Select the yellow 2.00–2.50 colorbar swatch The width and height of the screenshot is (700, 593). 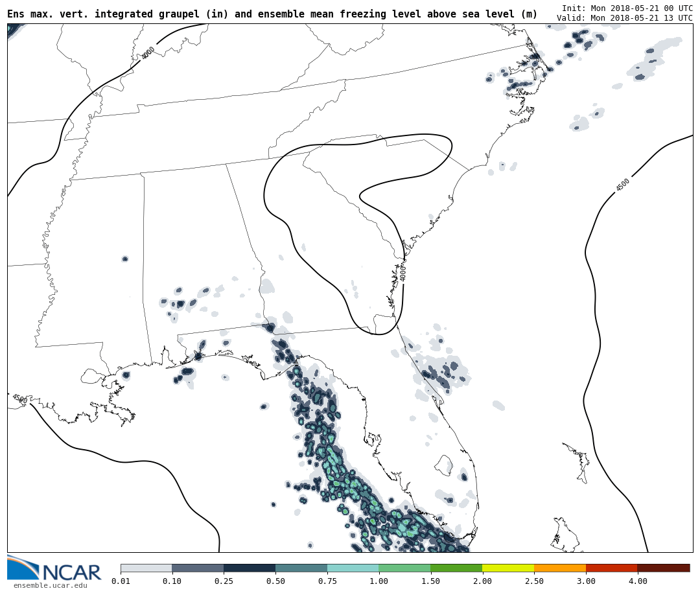pyautogui.click(x=508, y=568)
